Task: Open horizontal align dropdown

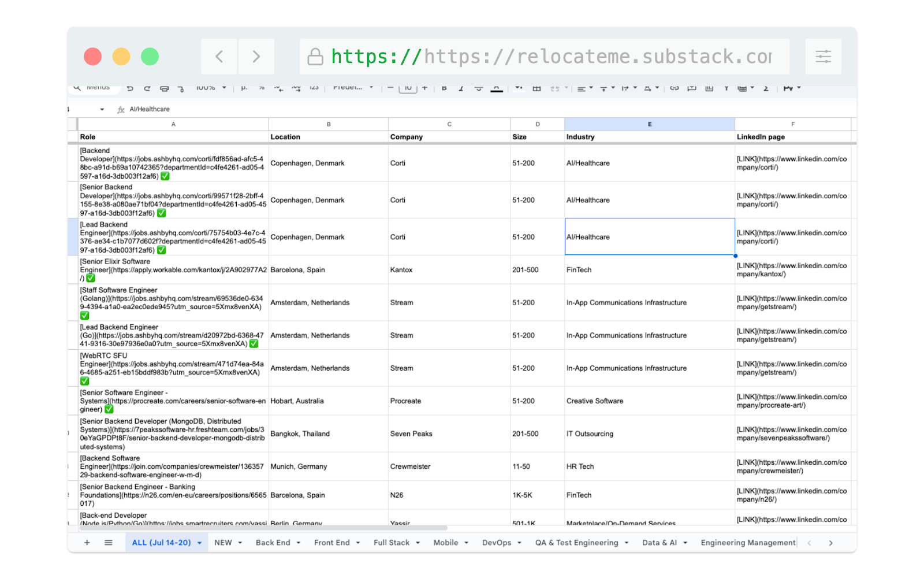Action: click(x=585, y=88)
